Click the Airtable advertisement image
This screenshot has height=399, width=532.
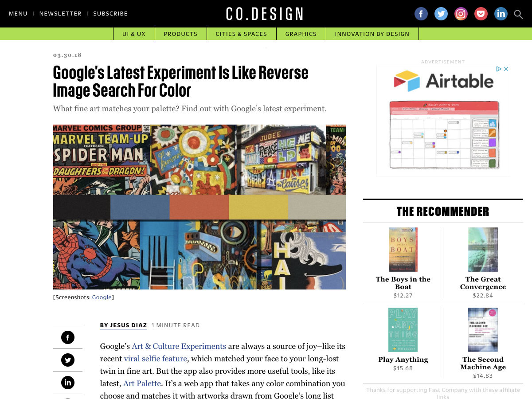click(443, 121)
